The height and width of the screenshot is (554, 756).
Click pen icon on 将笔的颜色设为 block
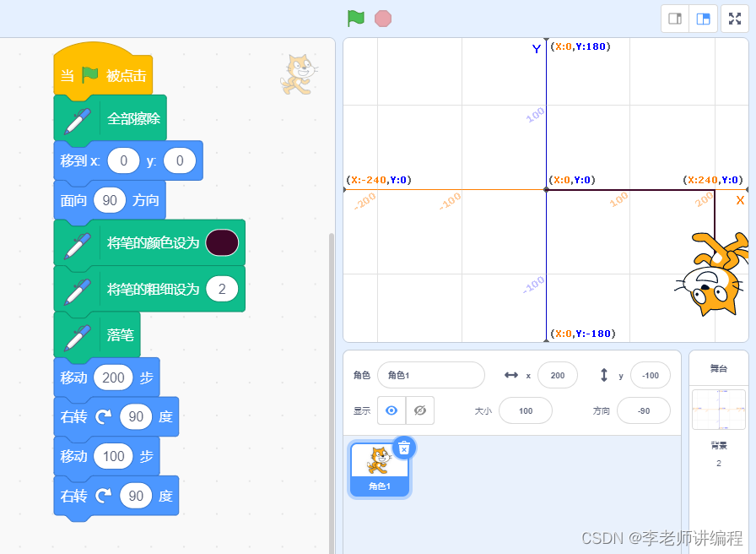77,245
